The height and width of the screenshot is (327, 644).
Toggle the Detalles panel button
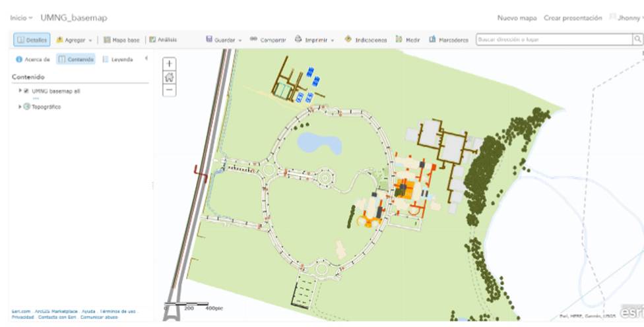[x=32, y=40]
